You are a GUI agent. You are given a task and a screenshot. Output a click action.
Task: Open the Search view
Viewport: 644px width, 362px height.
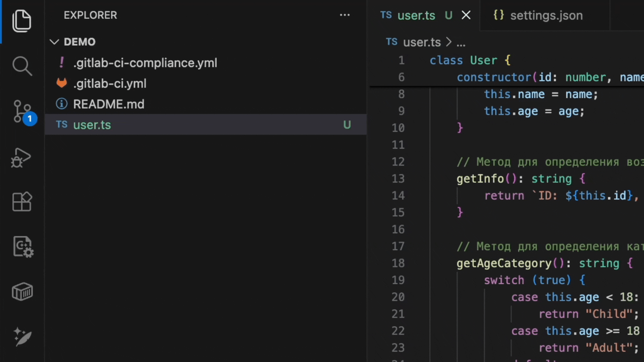[x=22, y=66]
